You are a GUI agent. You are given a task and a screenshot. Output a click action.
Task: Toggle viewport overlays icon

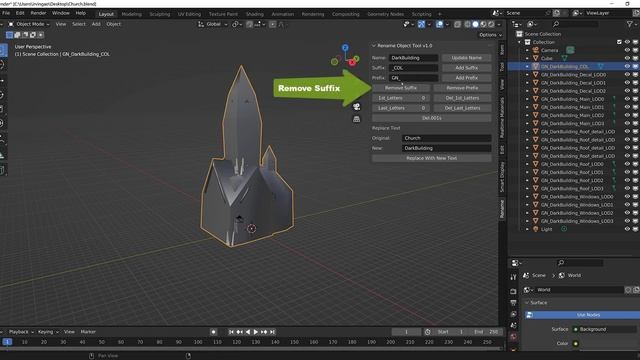point(440,24)
